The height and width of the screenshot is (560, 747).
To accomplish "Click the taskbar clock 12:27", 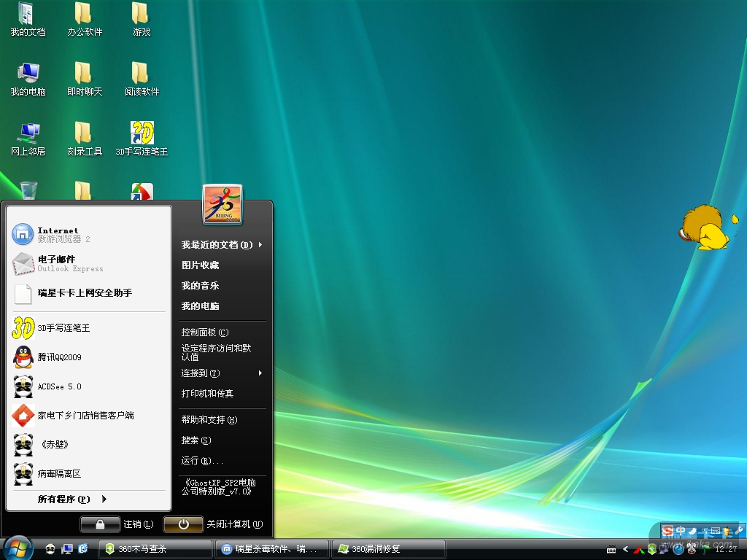I will tap(726, 550).
